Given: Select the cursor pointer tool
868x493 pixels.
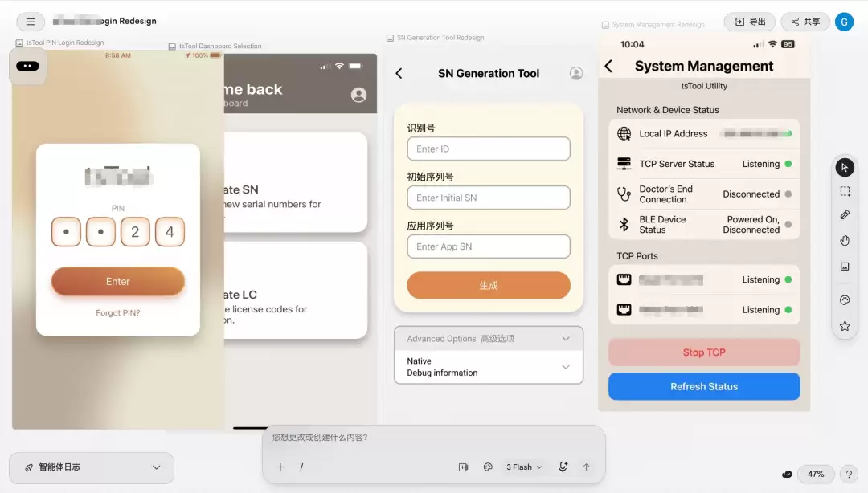Looking at the screenshot, I should 845,168.
